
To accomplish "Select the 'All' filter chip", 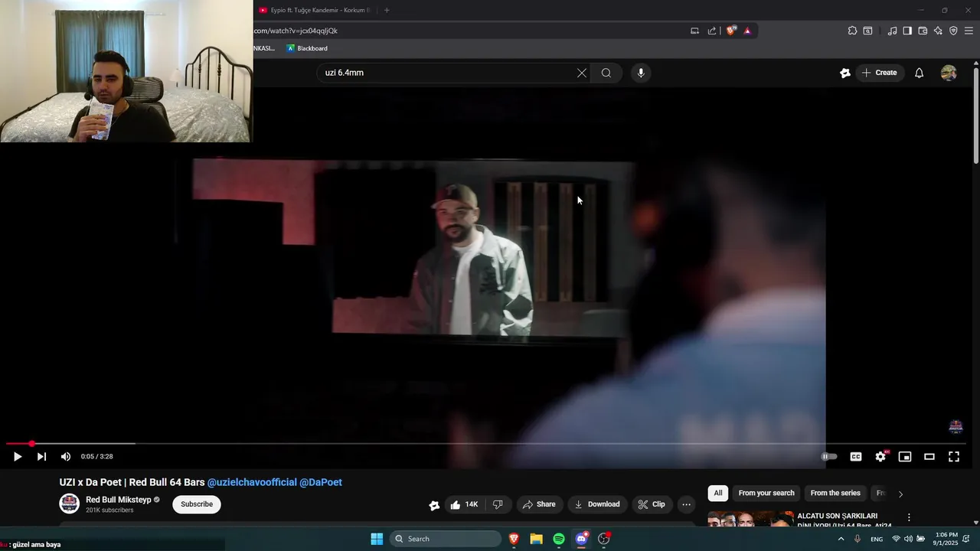I will pos(718,493).
